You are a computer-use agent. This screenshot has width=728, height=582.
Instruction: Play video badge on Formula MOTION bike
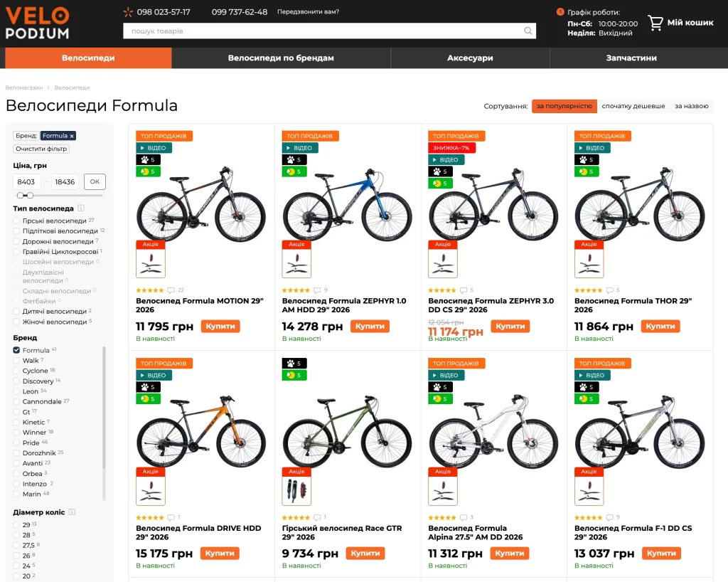click(x=154, y=148)
